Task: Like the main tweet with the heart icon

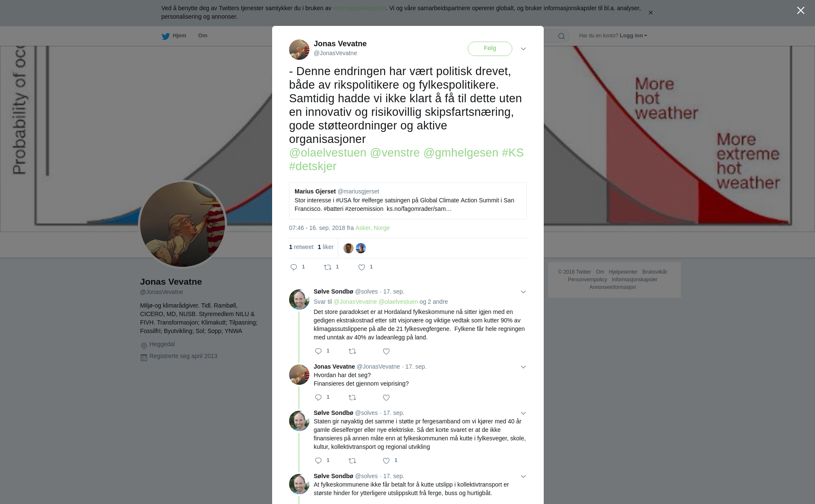Action: (x=362, y=267)
